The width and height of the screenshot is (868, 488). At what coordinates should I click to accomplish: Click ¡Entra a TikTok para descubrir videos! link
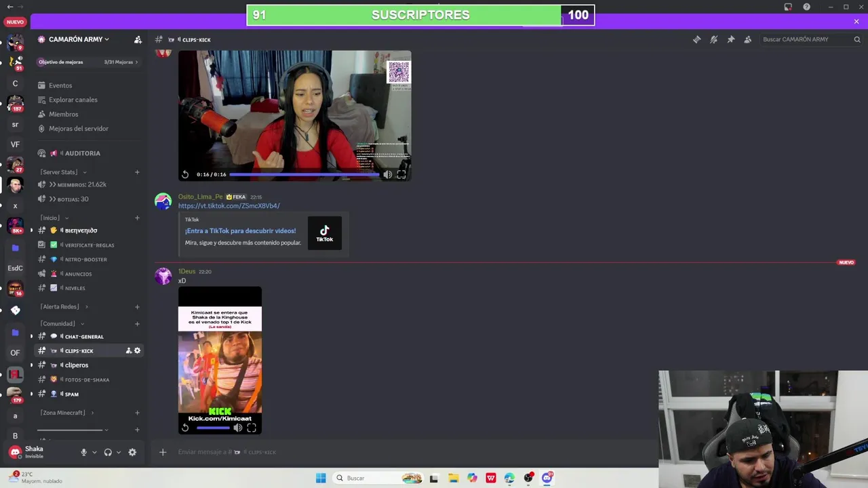pyautogui.click(x=240, y=231)
